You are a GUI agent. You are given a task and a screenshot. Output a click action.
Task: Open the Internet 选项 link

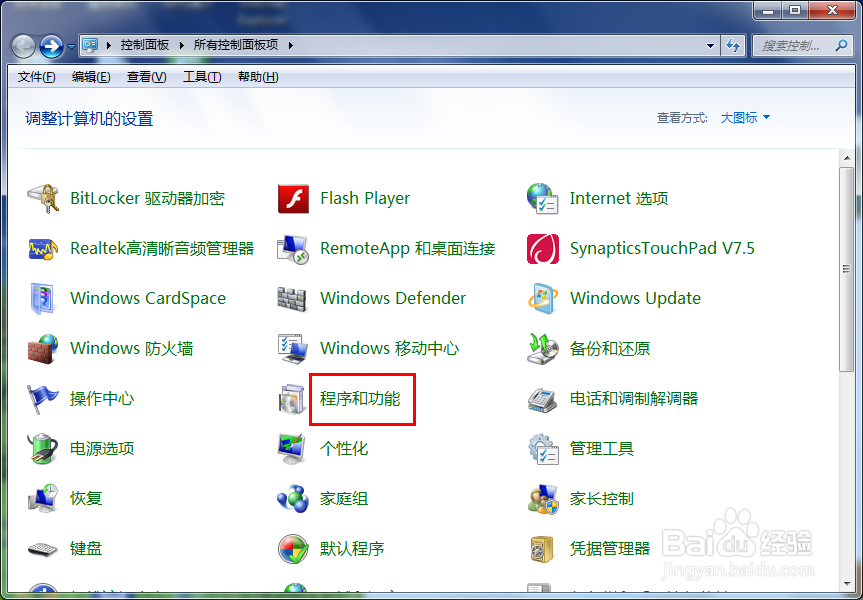pyautogui.click(x=619, y=198)
